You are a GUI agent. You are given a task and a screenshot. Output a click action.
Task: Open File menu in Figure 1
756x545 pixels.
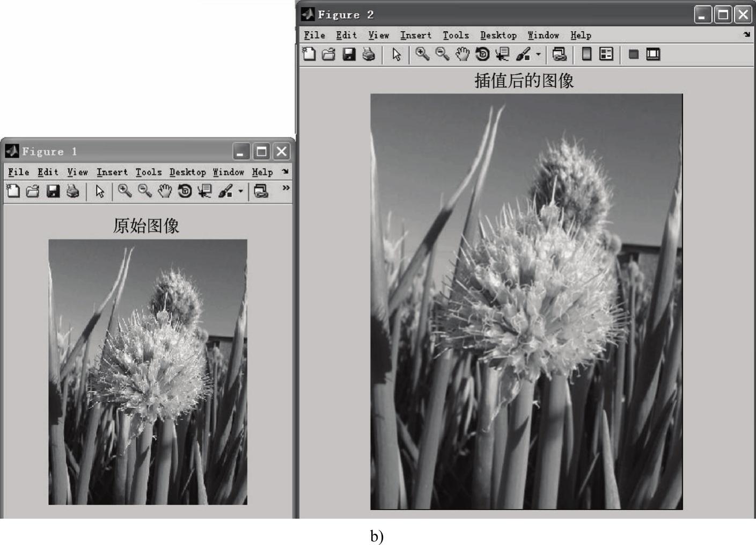(x=19, y=172)
